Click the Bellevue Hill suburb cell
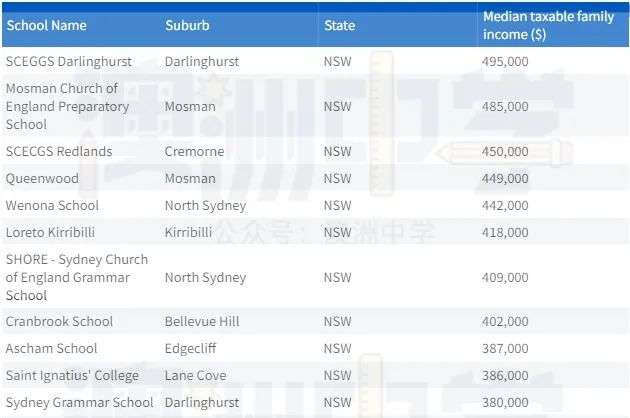 tap(202, 321)
